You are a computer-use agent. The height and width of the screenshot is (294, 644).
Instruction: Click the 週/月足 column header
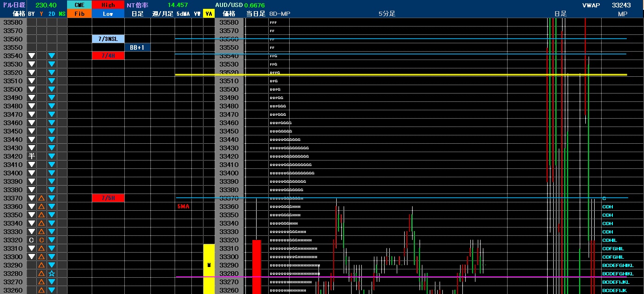pyautogui.click(x=163, y=14)
